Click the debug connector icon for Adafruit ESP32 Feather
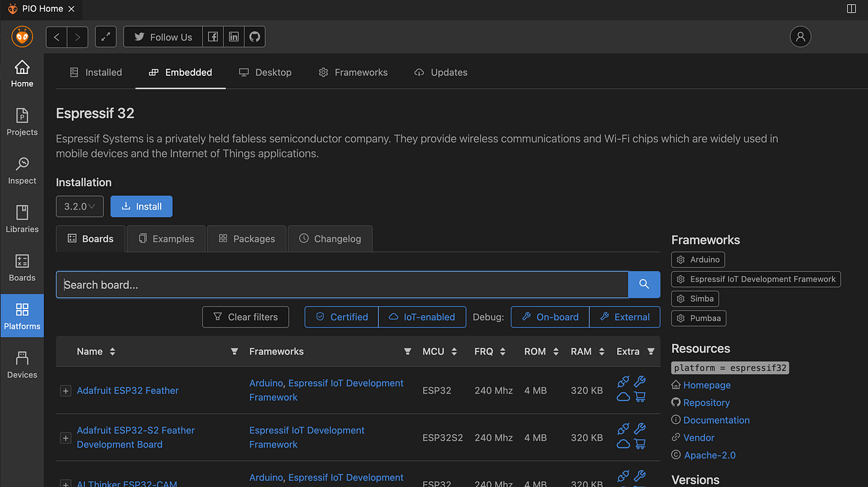Viewport: 868px width, 487px height. 623,381
